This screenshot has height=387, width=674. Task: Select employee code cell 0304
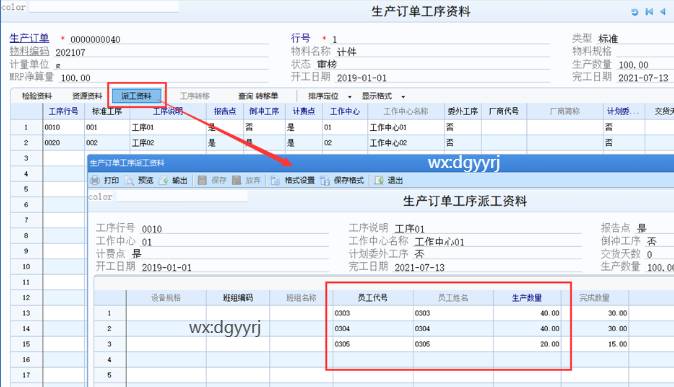373,329
